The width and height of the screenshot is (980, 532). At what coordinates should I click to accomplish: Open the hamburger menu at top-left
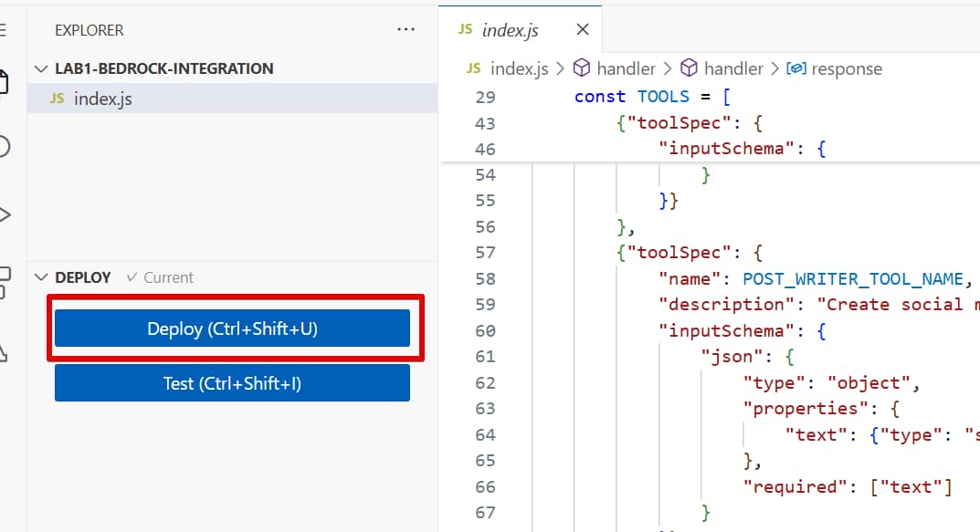[x=3, y=29]
